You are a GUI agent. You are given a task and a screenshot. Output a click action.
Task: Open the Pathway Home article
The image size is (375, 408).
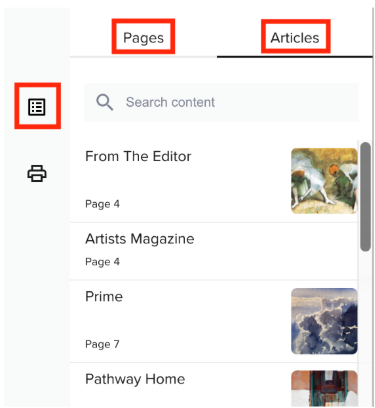point(214,385)
